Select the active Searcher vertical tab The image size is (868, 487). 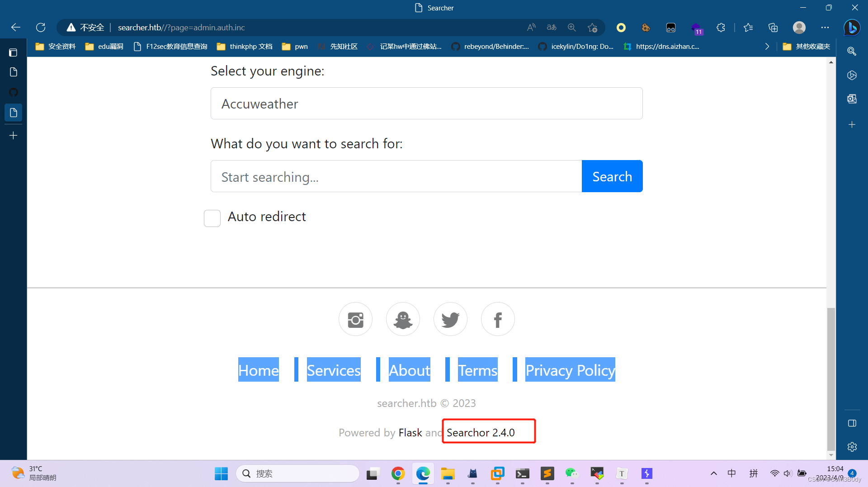pyautogui.click(x=13, y=113)
